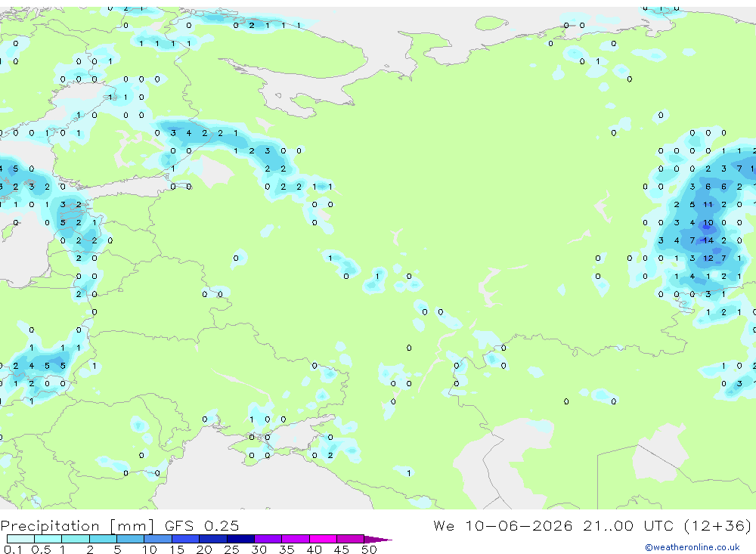Viewport: 756px width, 554px height.
Task: Click the legend label '45'
Action: pos(342,549)
